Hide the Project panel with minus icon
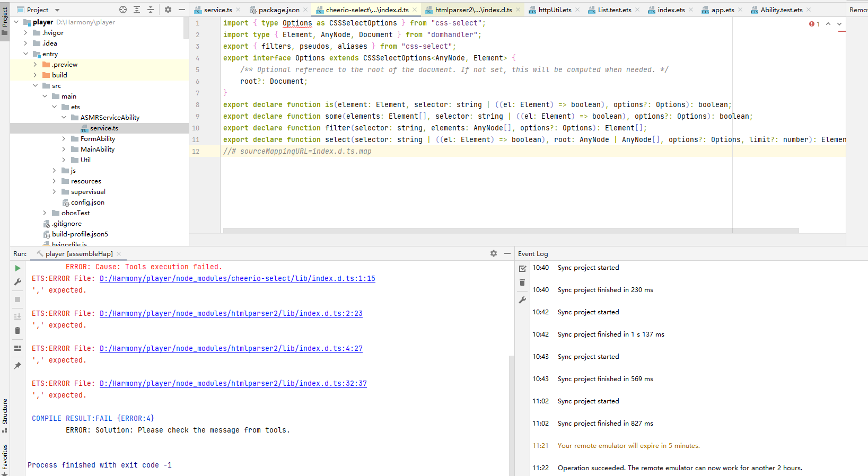Screen dimensions: 868x476 pyautogui.click(x=182, y=10)
